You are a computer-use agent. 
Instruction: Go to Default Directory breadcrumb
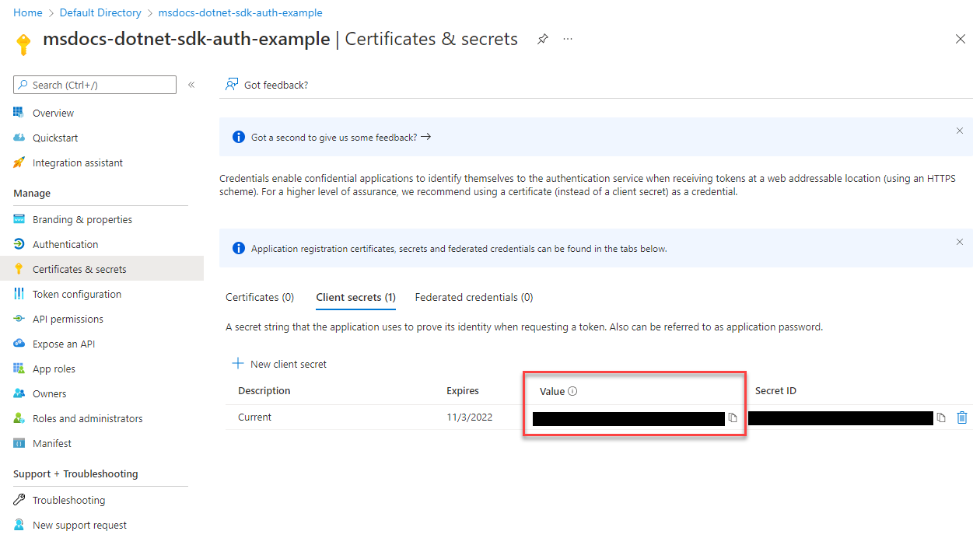point(100,12)
